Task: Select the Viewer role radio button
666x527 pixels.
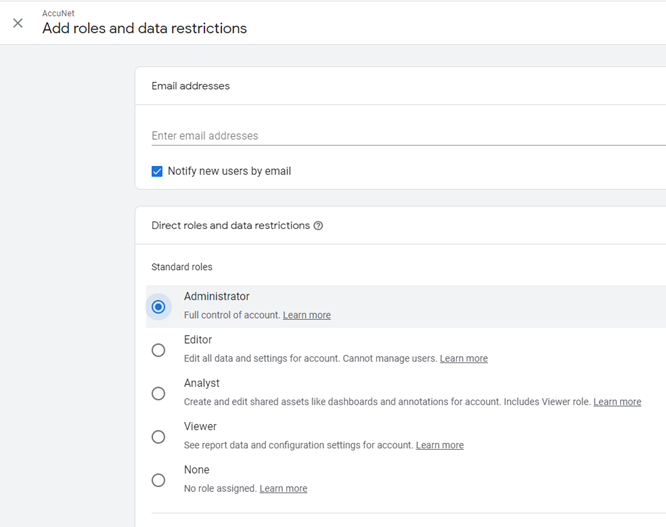Action: [158, 437]
